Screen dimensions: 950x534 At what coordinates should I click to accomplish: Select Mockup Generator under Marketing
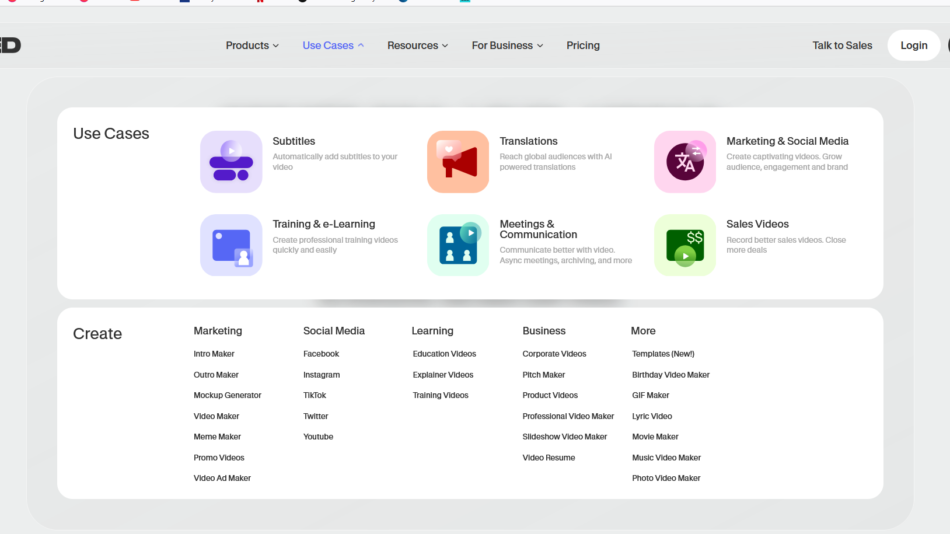coord(227,395)
